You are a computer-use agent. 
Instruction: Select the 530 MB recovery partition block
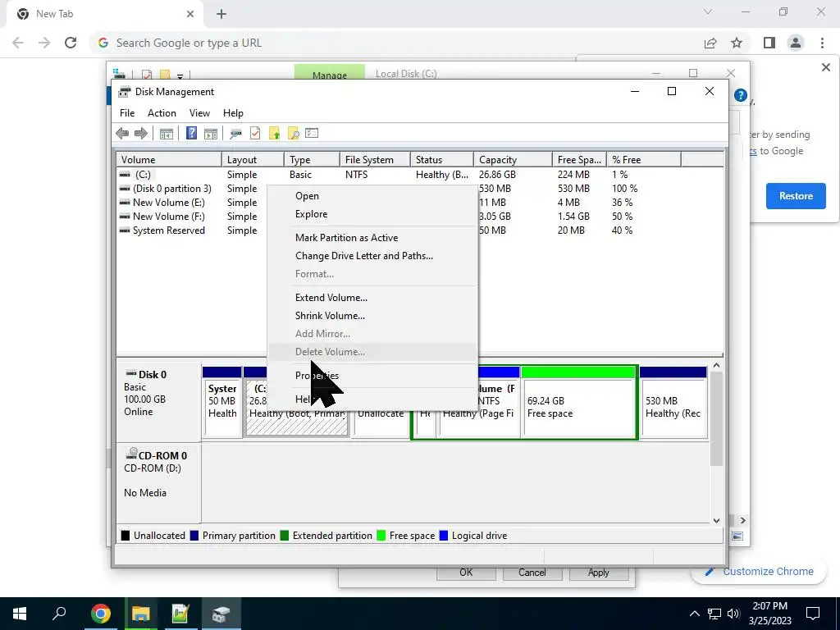click(673, 403)
